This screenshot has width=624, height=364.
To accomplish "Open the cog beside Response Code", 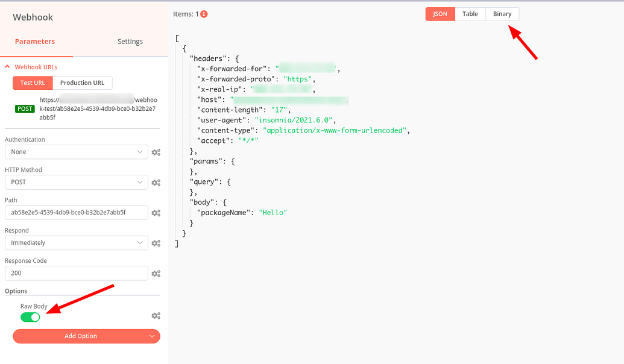I will 156,273.
